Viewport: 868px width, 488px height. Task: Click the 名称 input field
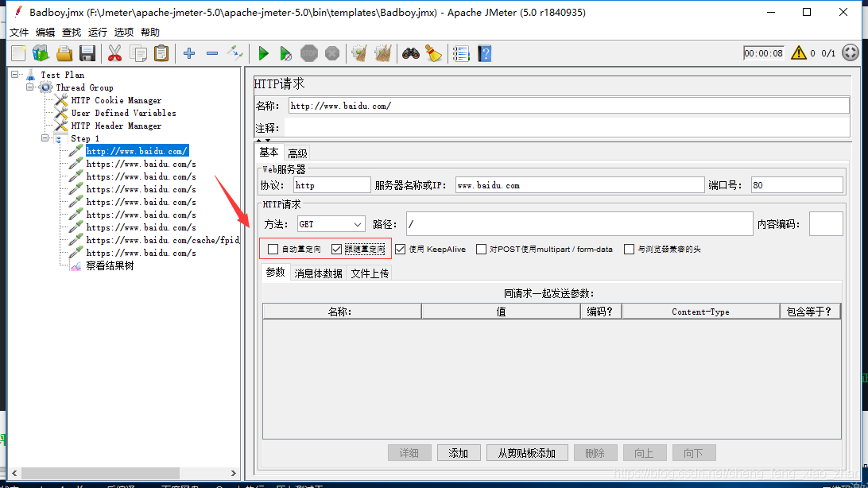click(568, 106)
